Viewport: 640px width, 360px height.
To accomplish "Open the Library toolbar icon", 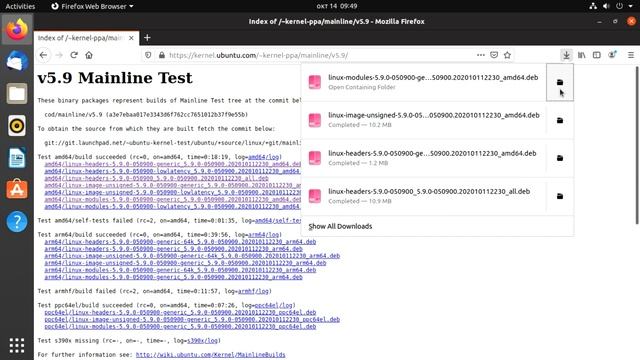I will tap(582, 55).
